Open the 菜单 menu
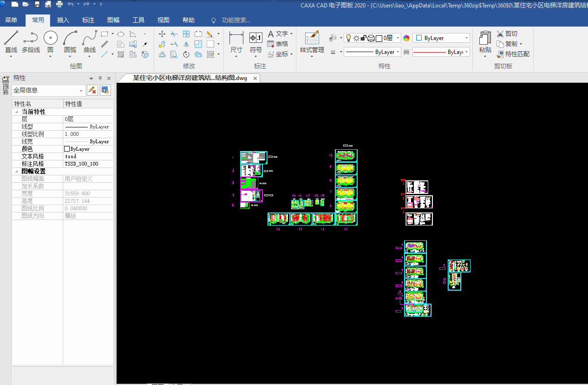The width and height of the screenshot is (588, 385). click(11, 20)
